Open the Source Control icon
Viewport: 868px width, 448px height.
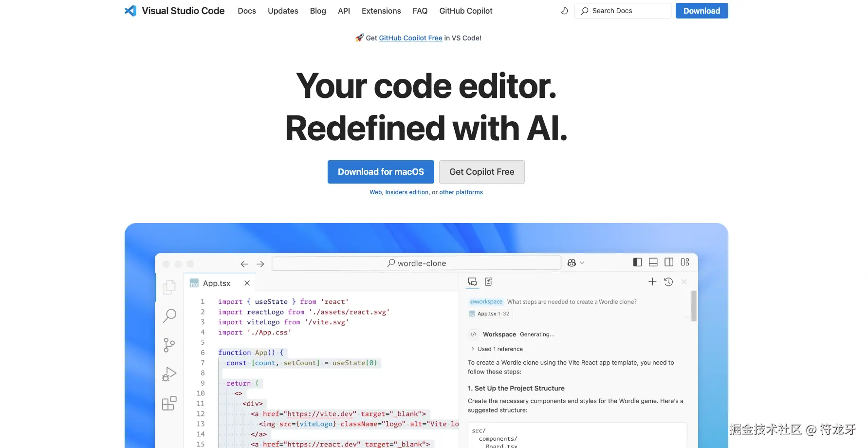click(169, 345)
